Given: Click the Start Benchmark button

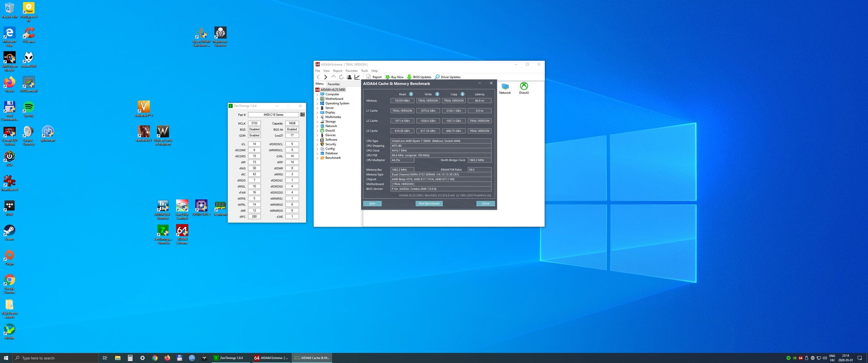Looking at the screenshot, I should tap(429, 203).
